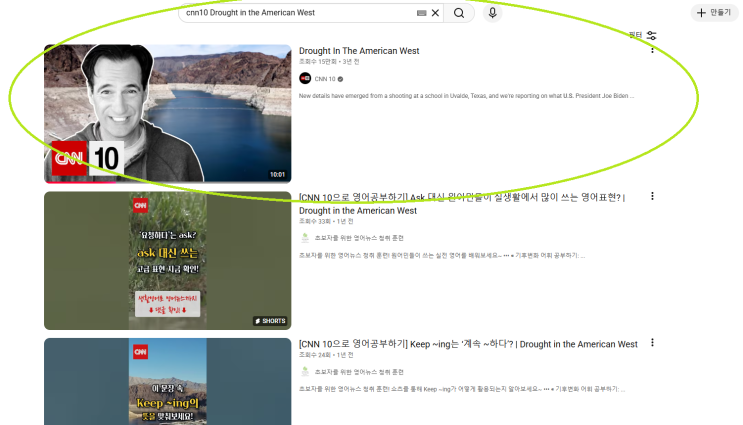Go to the CNN 10 channel name
743x425 pixels.
point(325,79)
